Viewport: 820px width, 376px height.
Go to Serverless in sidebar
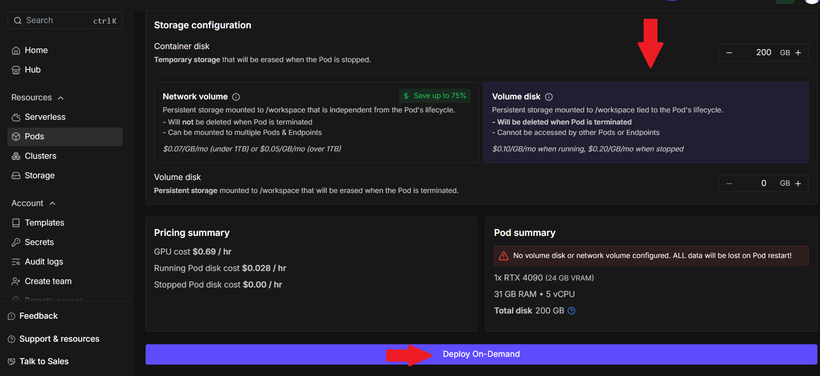pyautogui.click(x=65, y=117)
